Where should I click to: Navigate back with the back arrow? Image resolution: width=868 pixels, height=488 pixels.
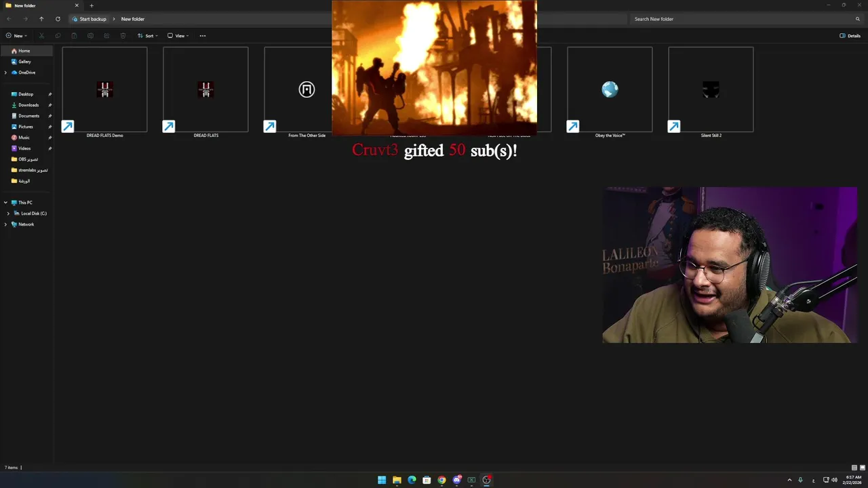pos(9,19)
